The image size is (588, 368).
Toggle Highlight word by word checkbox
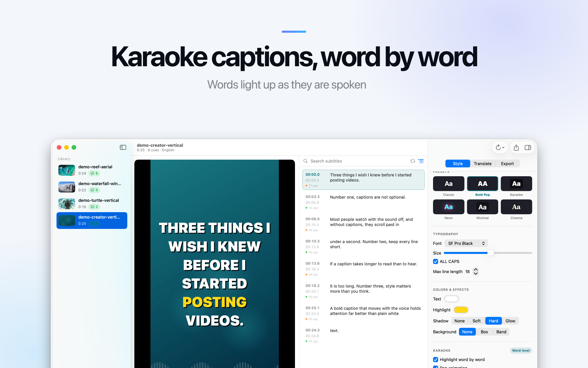pos(436,359)
